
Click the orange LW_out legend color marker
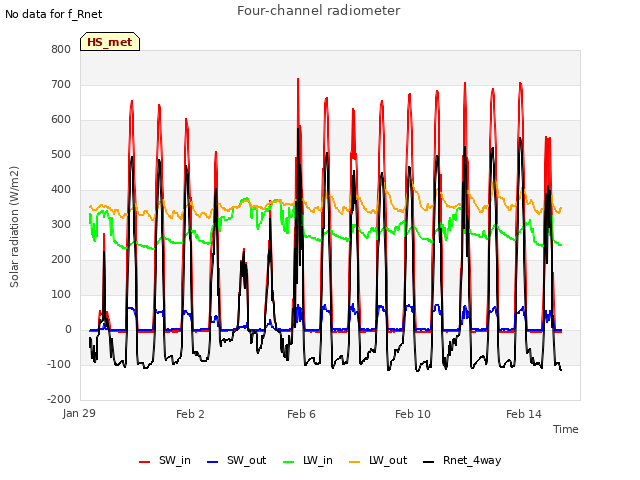[355, 462]
